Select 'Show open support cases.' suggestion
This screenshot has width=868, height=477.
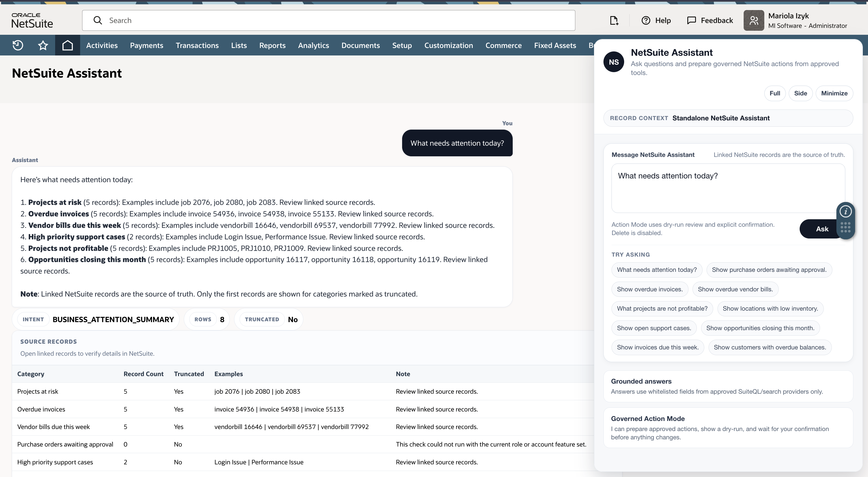tap(654, 328)
